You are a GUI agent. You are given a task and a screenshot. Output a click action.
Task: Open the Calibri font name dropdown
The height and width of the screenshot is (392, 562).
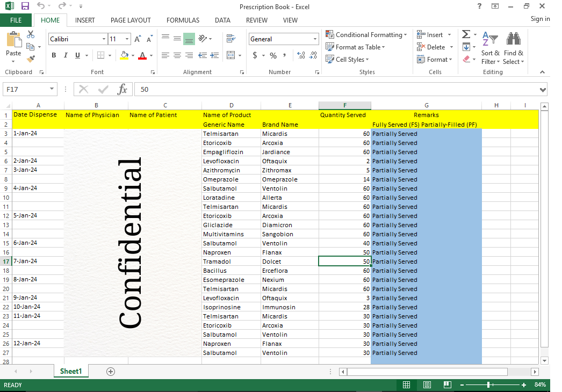point(104,39)
